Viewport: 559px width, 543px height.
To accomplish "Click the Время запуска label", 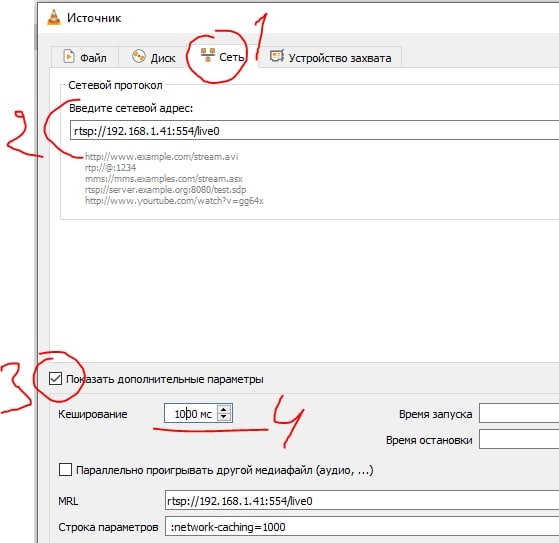I will pos(435,414).
